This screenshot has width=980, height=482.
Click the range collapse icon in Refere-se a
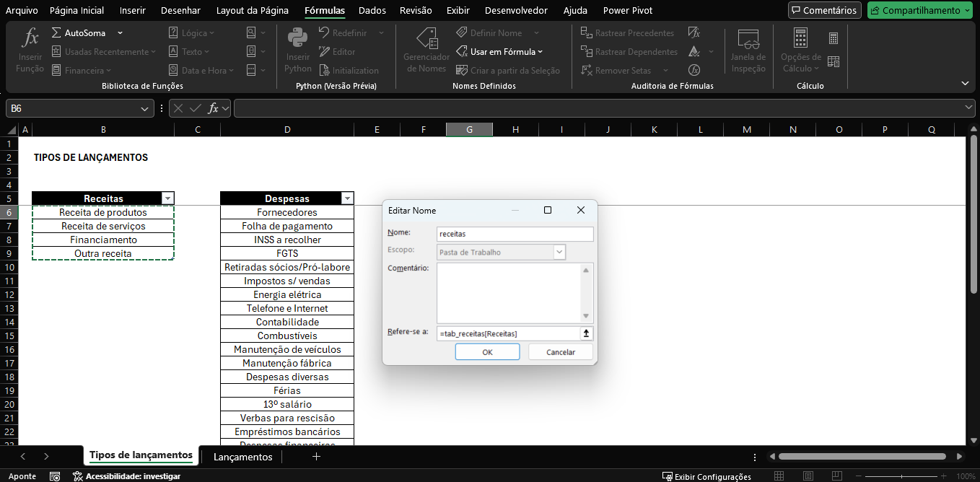coord(586,333)
